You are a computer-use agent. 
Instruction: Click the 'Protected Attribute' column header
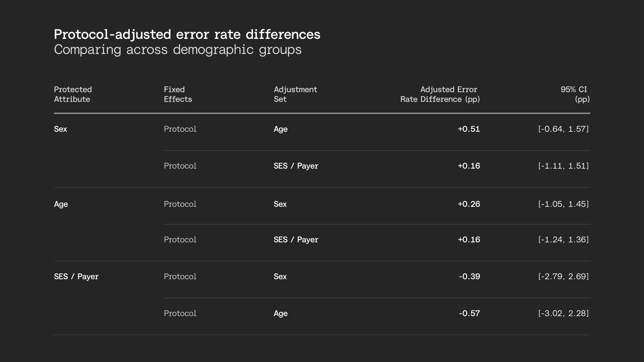pos(73,94)
